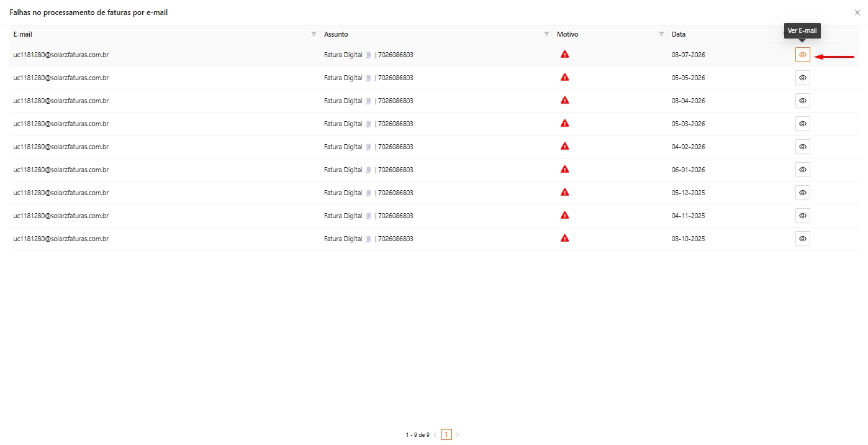Open Motivo column filter
The width and height of the screenshot is (868, 445).
(x=661, y=34)
